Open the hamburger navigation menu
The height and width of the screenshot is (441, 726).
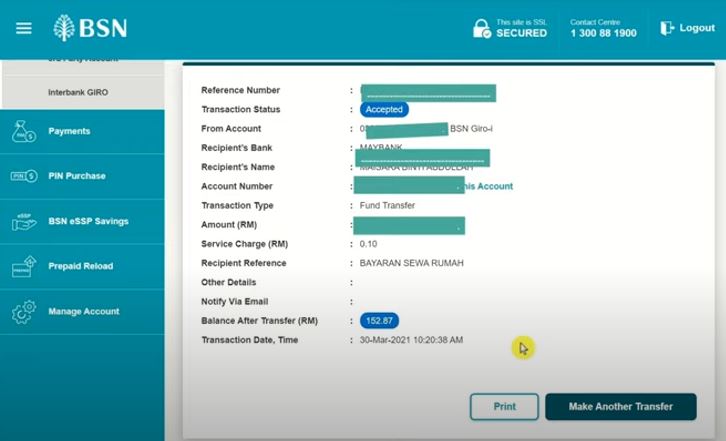pyautogui.click(x=24, y=28)
